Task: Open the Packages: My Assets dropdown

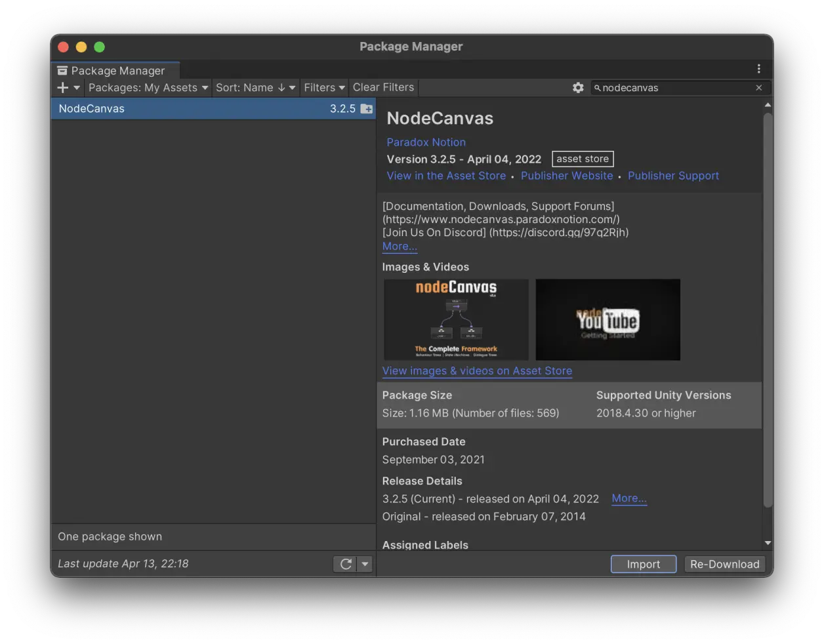Action: 148,87
